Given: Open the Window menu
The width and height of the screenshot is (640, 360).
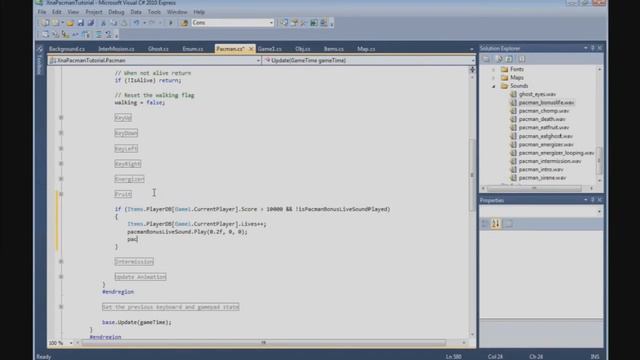Looking at the screenshot, I should pyautogui.click(x=177, y=12).
